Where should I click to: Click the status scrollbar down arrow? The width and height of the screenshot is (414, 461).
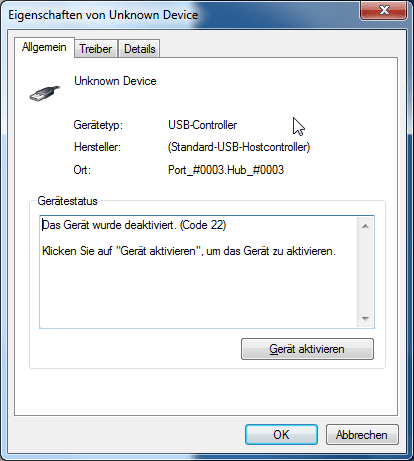coord(365,319)
